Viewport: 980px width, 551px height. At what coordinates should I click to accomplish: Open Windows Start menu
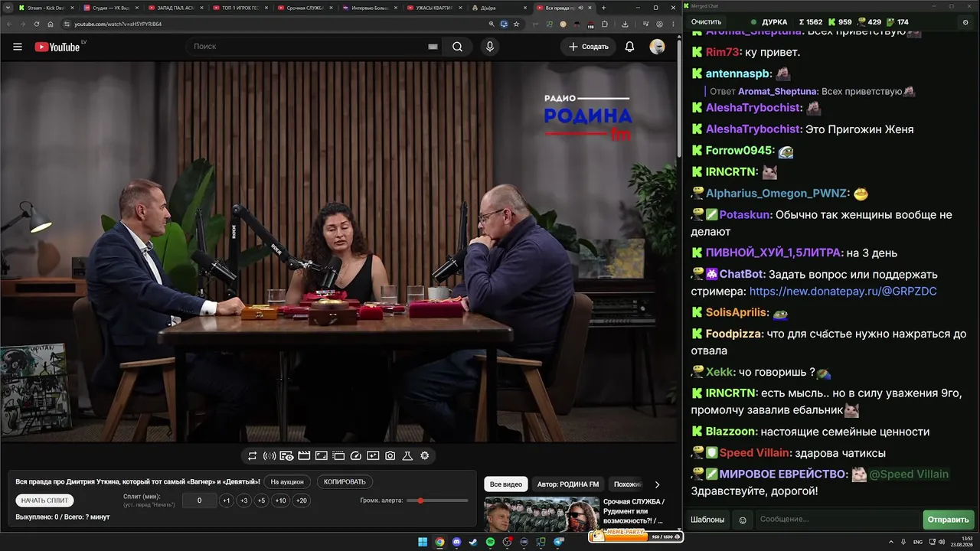423,542
